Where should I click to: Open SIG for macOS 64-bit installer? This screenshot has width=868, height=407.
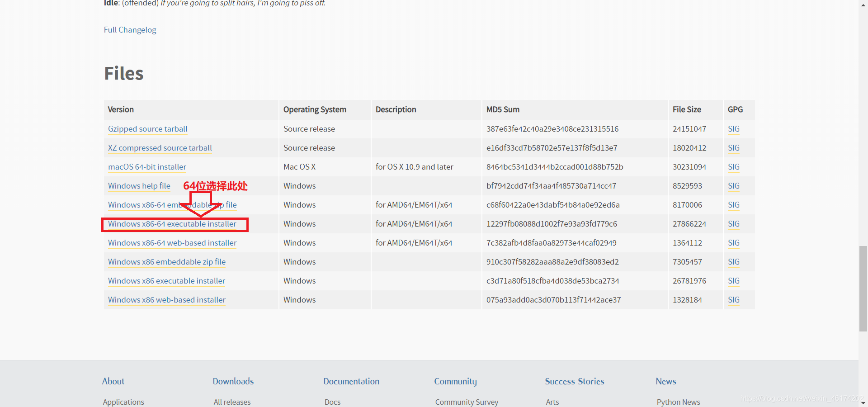[734, 167]
